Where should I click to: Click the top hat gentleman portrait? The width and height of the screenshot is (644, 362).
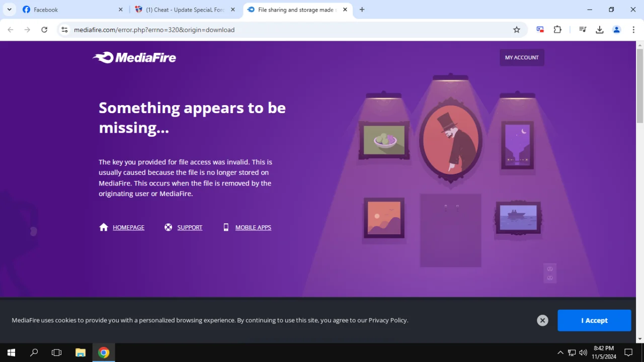[x=451, y=140]
